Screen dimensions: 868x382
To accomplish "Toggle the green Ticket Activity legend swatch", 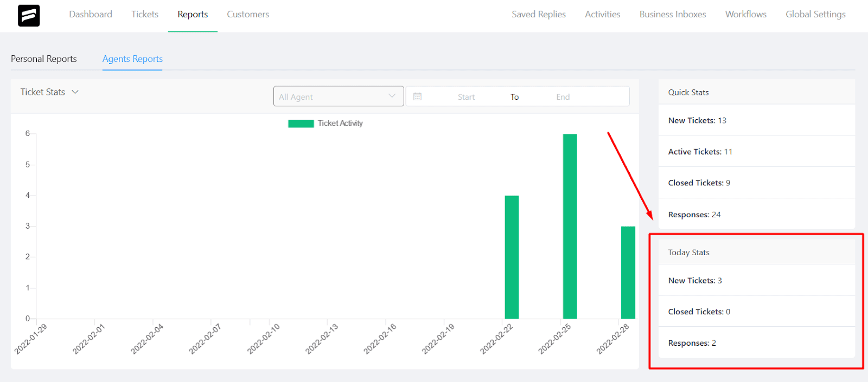I will (x=301, y=124).
